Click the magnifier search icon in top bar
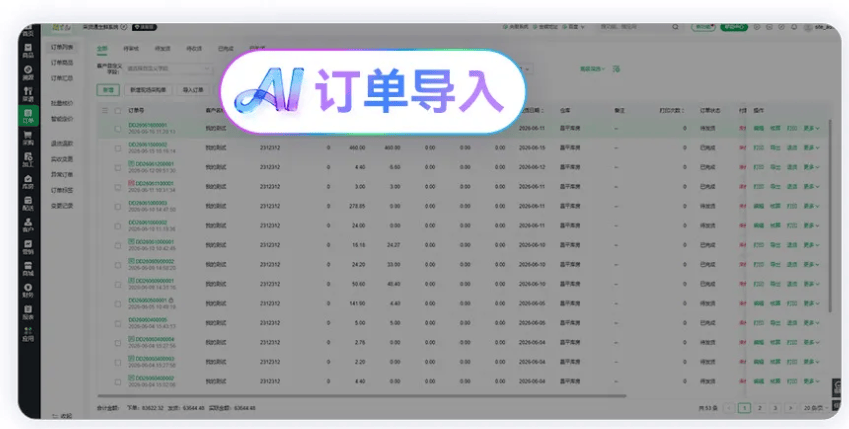 pos(675,27)
